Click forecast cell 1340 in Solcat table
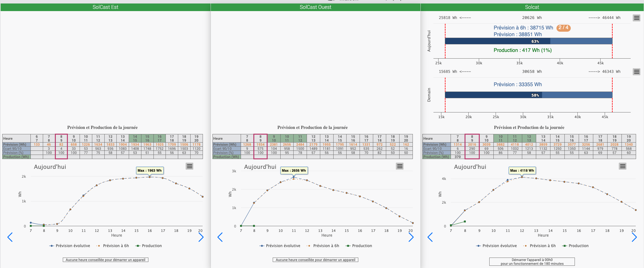 [x=629, y=144]
